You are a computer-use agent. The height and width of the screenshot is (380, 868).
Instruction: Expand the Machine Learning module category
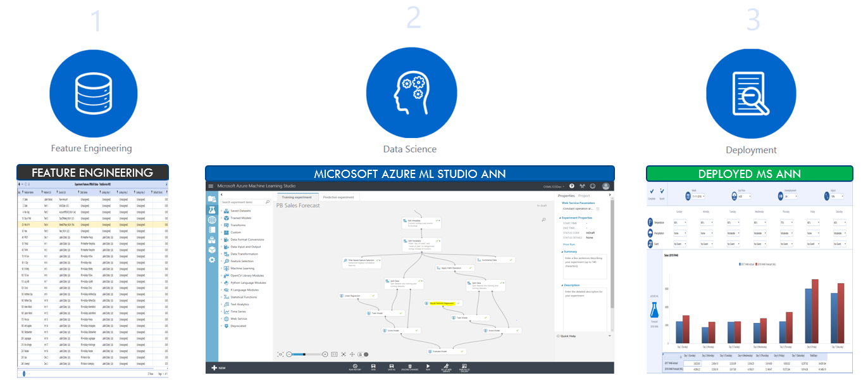coord(243,269)
